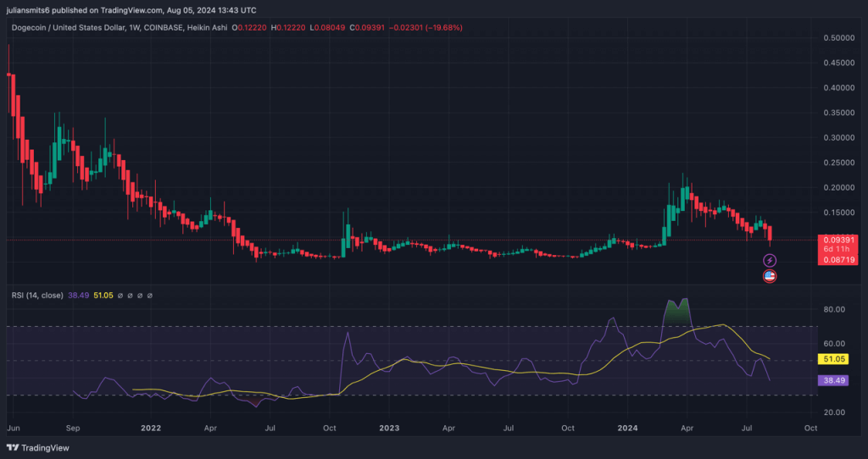Click the 80.00 level on the RSI scale

tap(834, 309)
